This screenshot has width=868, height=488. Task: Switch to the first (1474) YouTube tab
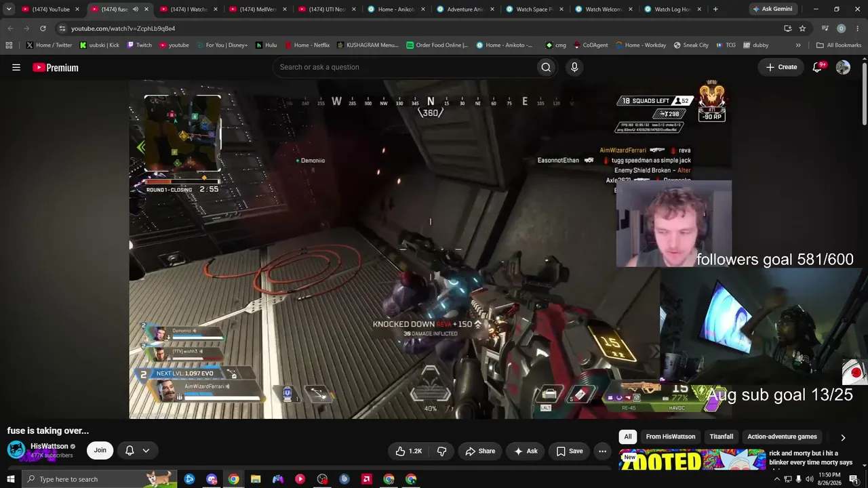coord(50,9)
